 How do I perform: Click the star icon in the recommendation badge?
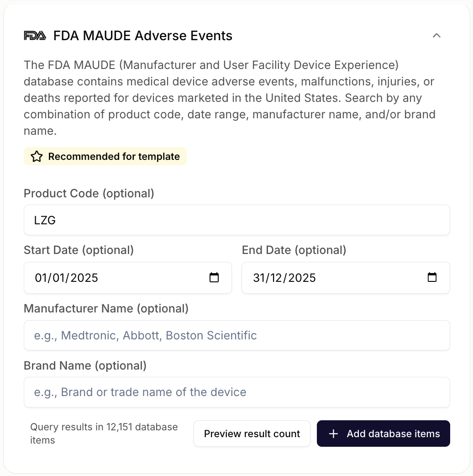point(37,156)
